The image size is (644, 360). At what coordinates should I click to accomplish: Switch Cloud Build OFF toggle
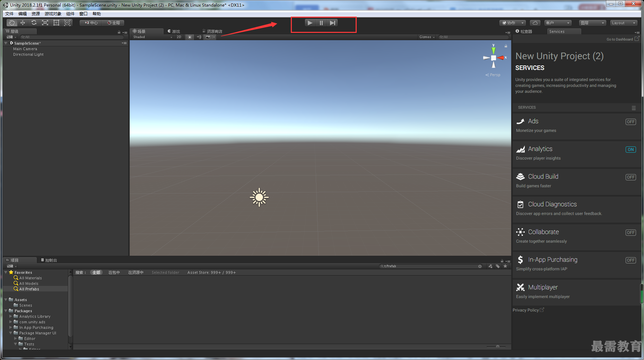point(630,177)
